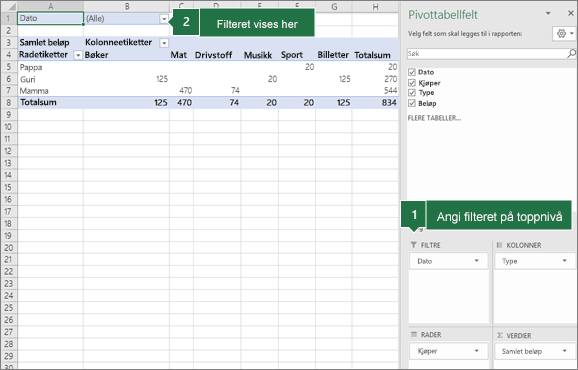This screenshot has height=370, width=578.
Task: Uncheck the Dato field checkbox
Action: coord(412,72)
